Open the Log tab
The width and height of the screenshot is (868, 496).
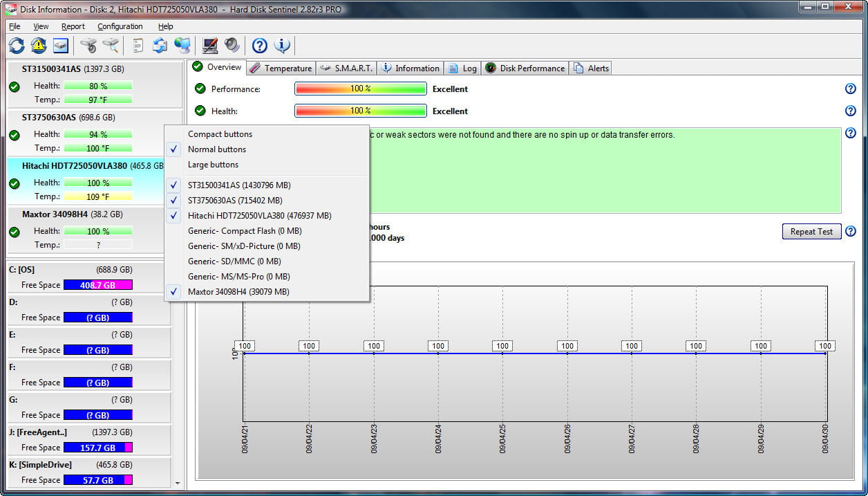click(462, 68)
